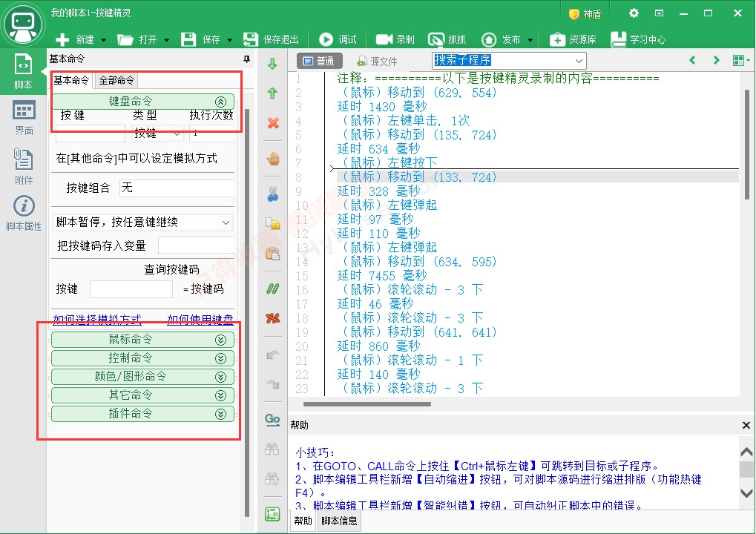This screenshot has width=756, height=534.
Task: Select the 帮助 bottom tab
Action: pyautogui.click(x=303, y=521)
